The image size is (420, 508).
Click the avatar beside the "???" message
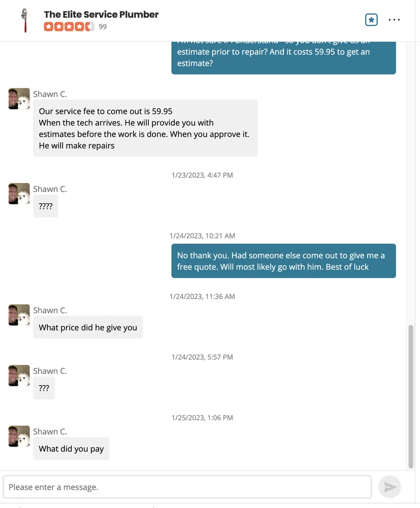[x=19, y=375]
